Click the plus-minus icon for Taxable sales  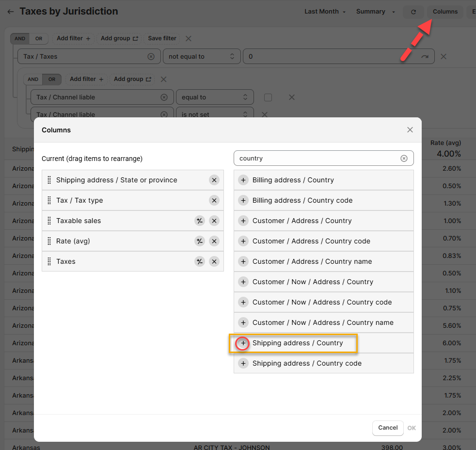[199, 221]
